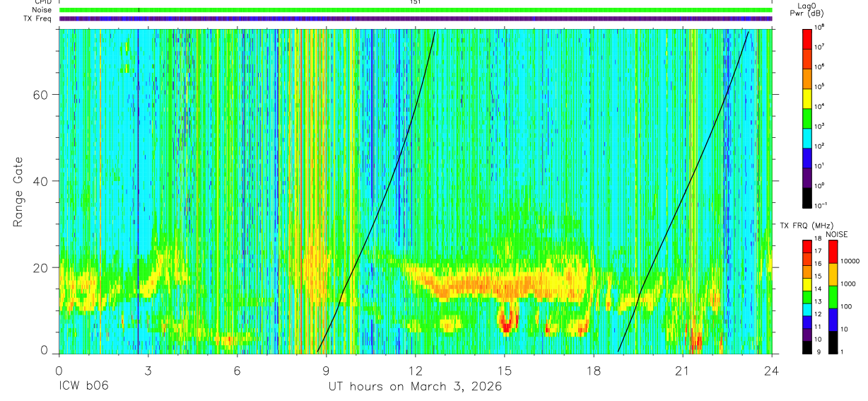Screen dimensions: 868x401
Task: Click the 10⁵ label on power colorbar
Action: [820, 86]
